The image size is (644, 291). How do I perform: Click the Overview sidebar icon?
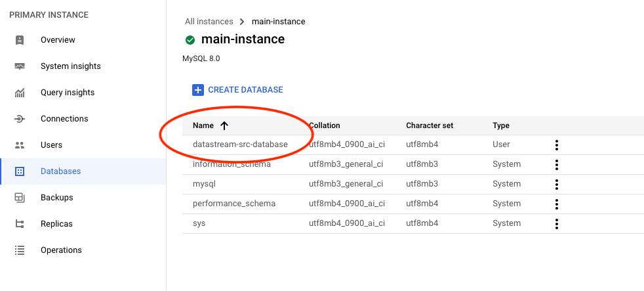tap(20, 40)
